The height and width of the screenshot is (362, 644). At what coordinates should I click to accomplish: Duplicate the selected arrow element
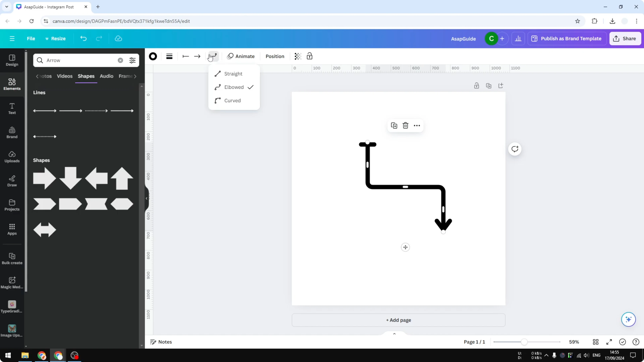point(394,126)
